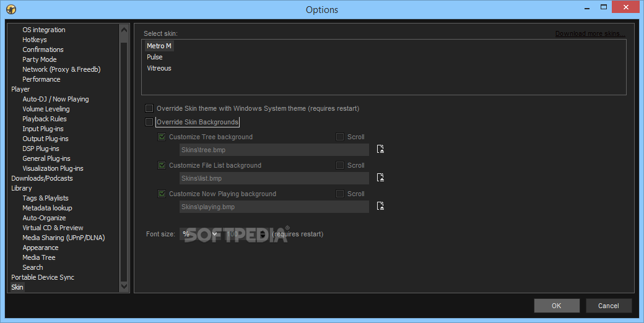
Task: Uncheck Customize Tree background
Action: point(162,137)
